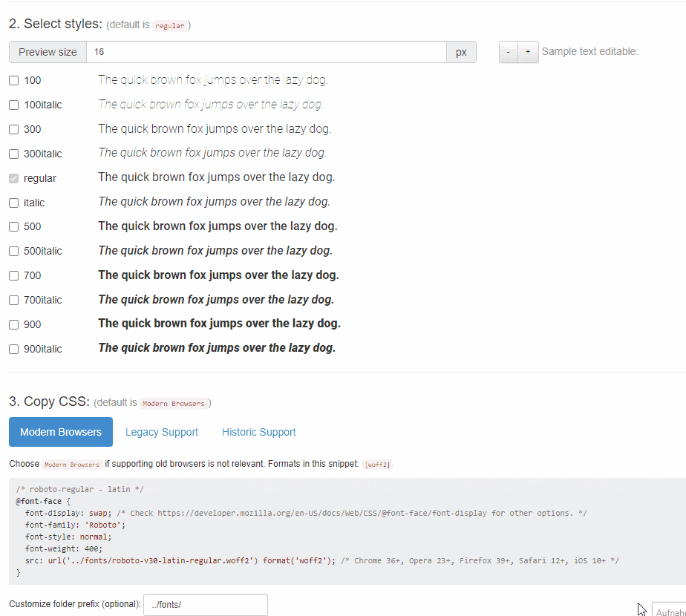Screen dimensions: 686x616
Task: Click the minus button to shrink sample text
Action: click(508, 51)
